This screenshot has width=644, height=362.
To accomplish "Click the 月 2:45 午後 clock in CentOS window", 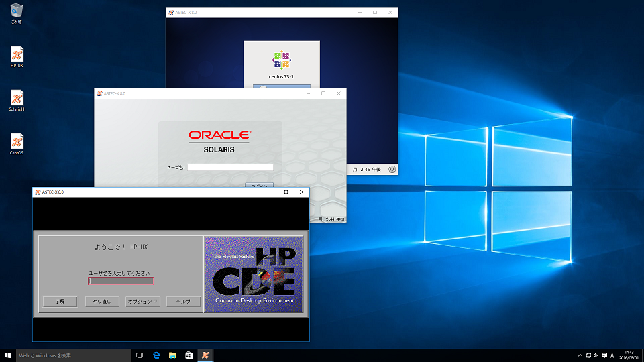I will pyautogui.click(x=367, y=170).
